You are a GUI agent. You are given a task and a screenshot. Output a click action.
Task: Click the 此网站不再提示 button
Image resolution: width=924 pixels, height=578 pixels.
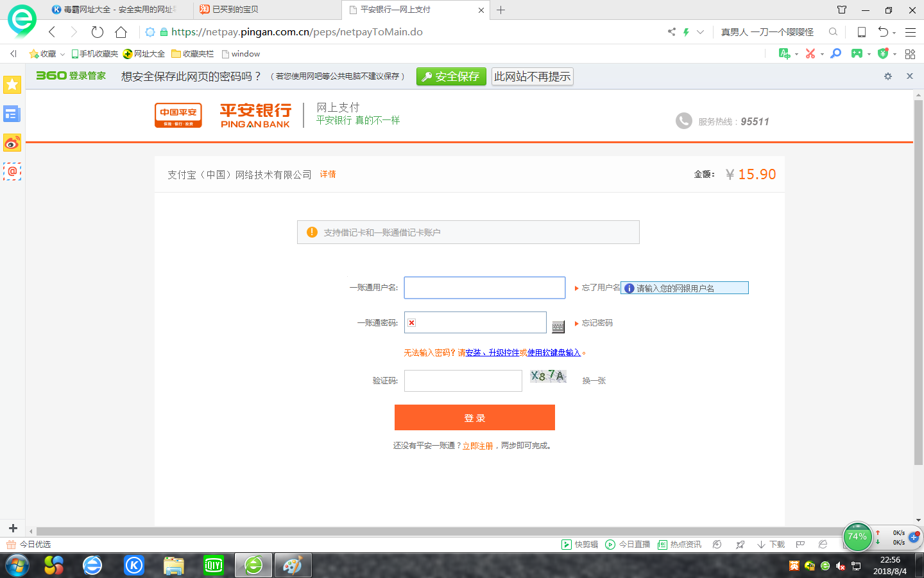coord(532,76)
